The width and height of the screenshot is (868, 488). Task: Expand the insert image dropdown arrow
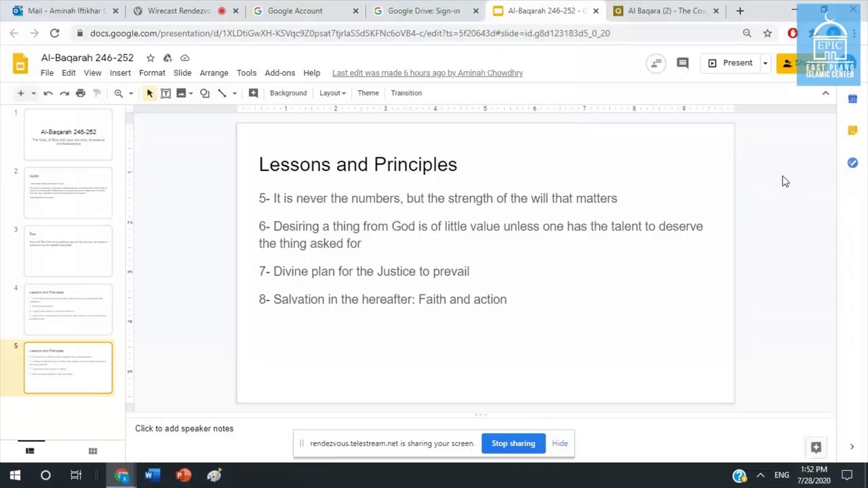coord(191,93)
